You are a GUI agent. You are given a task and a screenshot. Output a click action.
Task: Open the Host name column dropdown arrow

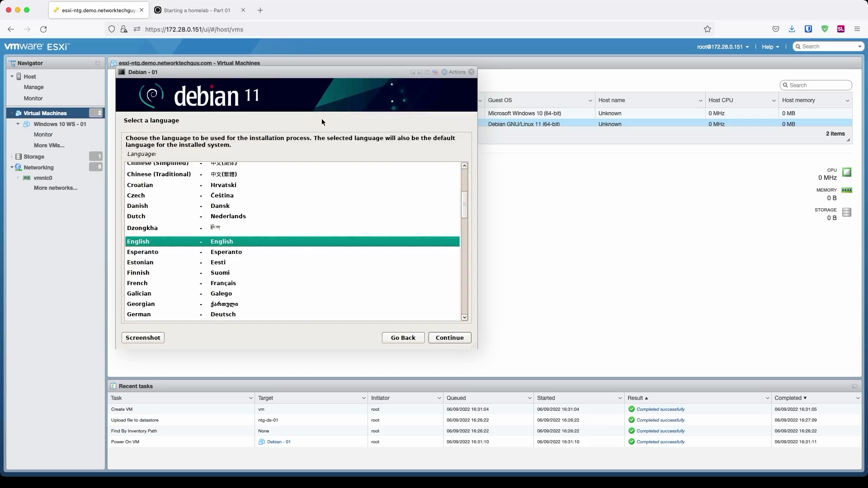pos(700,101)
